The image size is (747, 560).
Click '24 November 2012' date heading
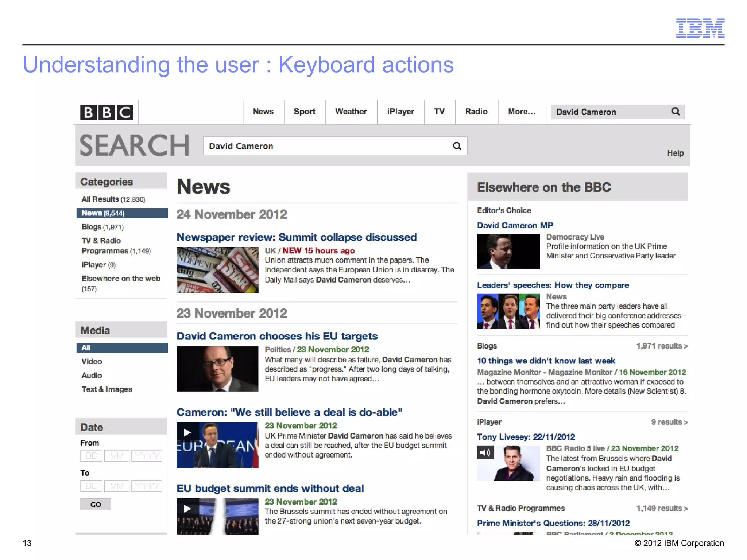232,214
